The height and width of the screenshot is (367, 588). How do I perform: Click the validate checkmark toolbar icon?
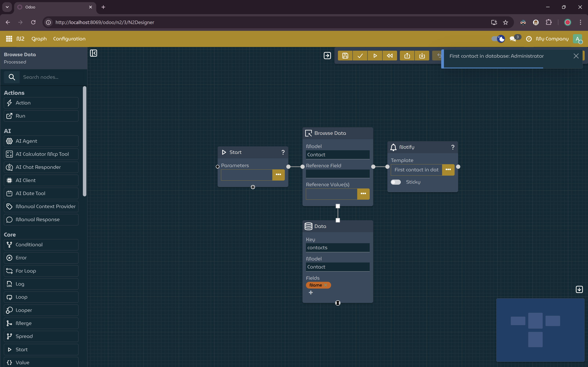click(360, 56)
